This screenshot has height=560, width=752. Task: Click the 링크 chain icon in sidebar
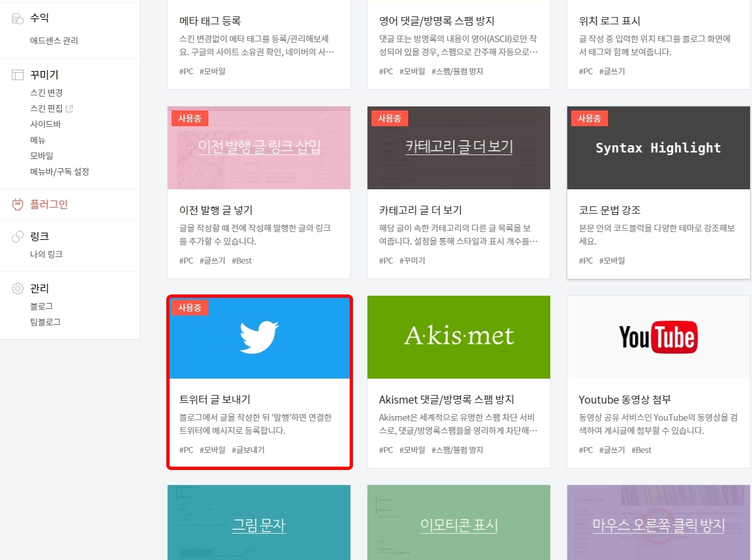pyautogui.click(x=17, y=237)
